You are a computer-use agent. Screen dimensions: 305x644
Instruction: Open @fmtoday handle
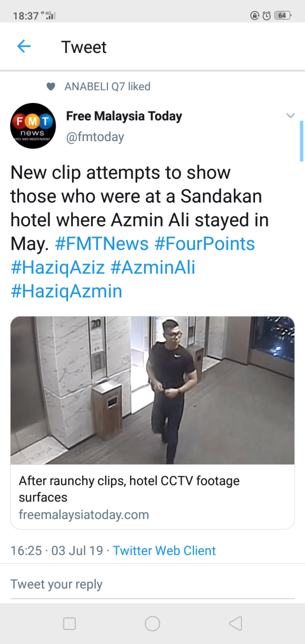click(95, 137)
